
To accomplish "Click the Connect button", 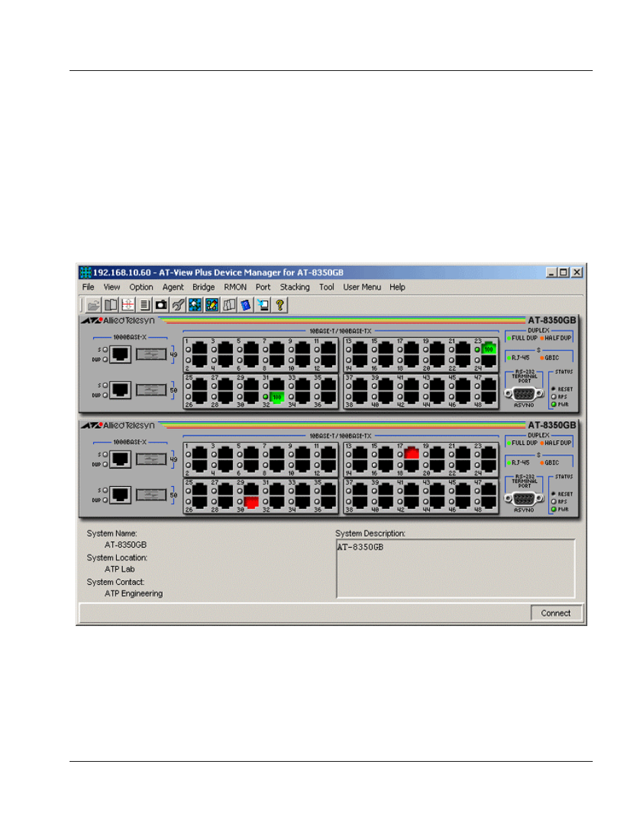I will pos(556,613).
